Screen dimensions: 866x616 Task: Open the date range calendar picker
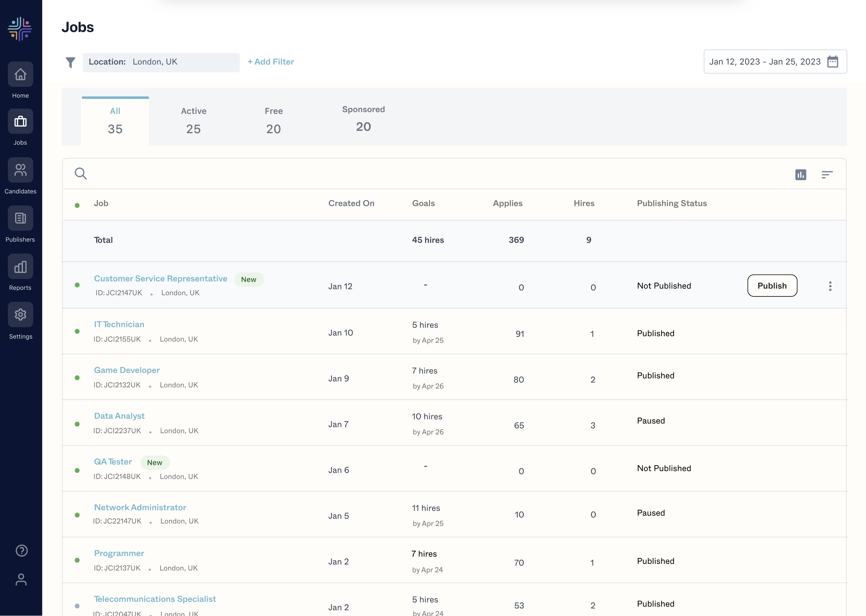pos(833,62)
